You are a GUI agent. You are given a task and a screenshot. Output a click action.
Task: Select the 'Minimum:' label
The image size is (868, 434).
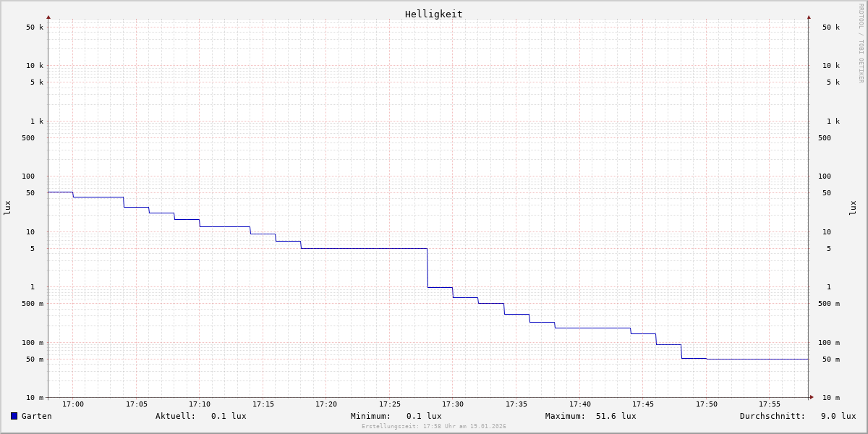(371, 416)
